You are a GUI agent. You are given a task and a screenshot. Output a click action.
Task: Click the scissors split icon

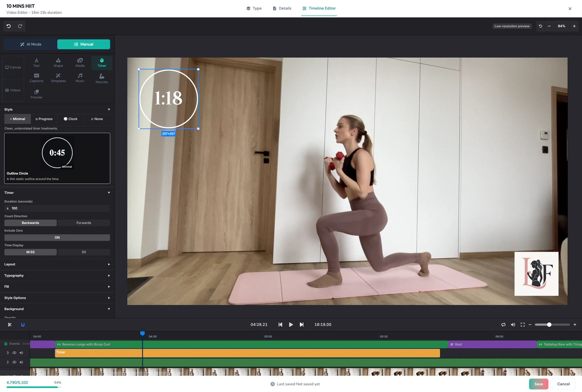tap(10, 325)
